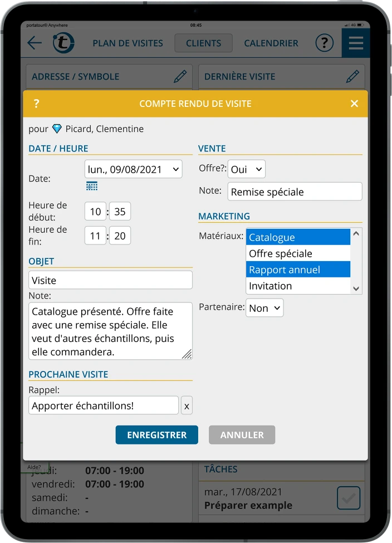Open the portatour logo home icon
The width and height of the screenshot is (392, 543).
[63, 43]
